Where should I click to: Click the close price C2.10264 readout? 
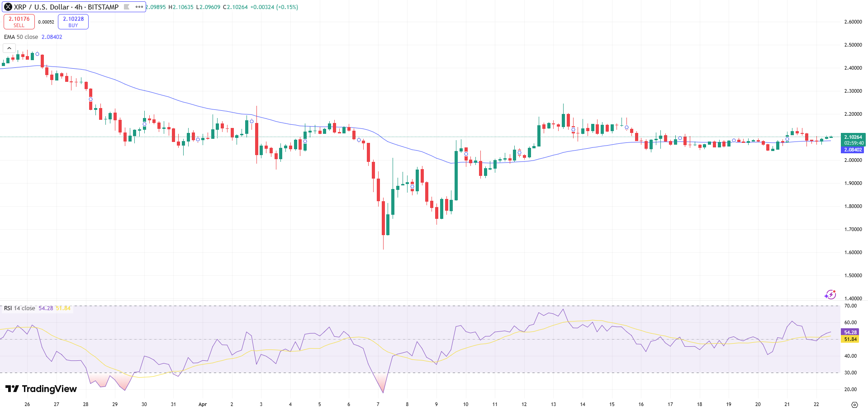coord(235,7)
